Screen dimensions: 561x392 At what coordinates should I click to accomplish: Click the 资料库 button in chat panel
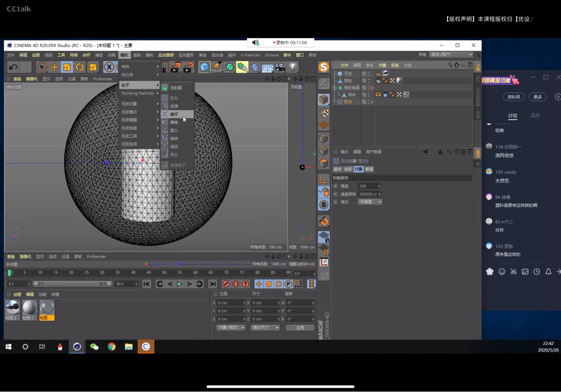tap(513, 97)
